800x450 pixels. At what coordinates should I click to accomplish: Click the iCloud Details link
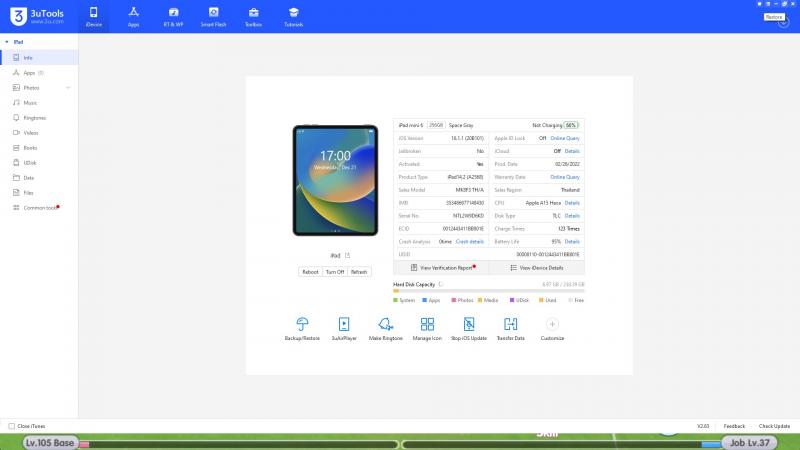[x=572, y=151]
